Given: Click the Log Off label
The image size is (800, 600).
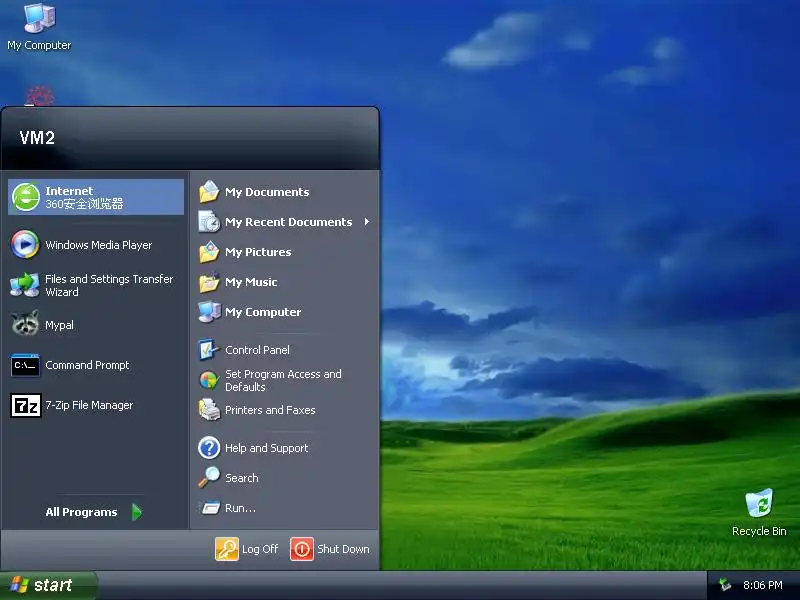Looking at the screenshot, I should 260,549.
